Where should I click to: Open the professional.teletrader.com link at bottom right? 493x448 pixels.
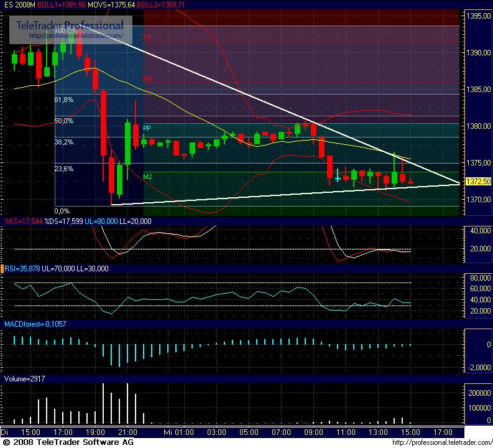(443, 443)
